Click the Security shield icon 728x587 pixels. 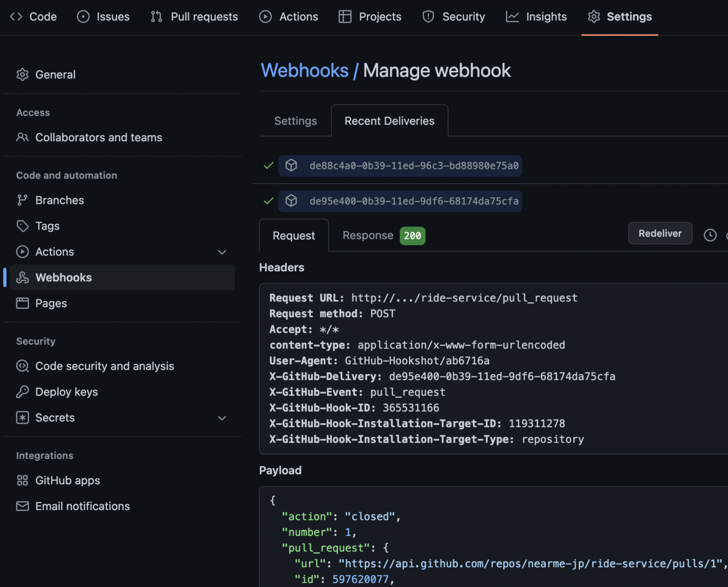pos(428,16)
